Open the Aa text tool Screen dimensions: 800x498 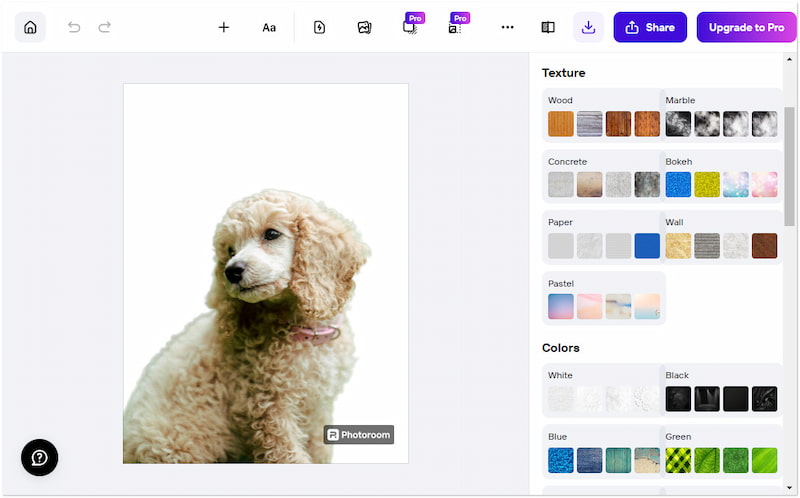click(x=269, y=27)
